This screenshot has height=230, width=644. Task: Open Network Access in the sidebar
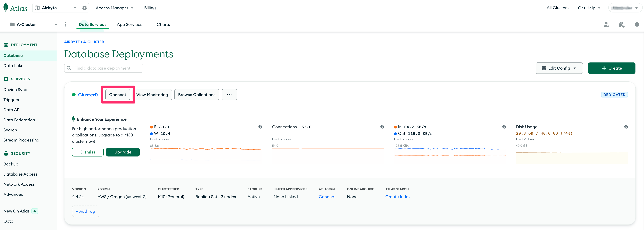(19, 184)
